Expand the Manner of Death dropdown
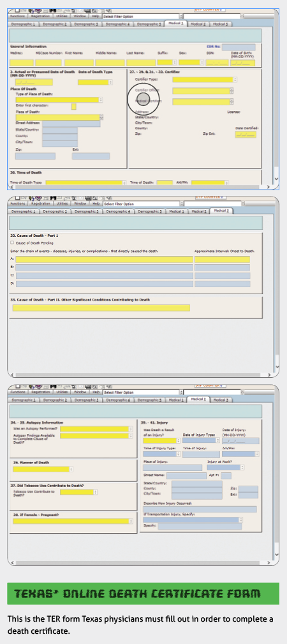 tap(43, 469)
